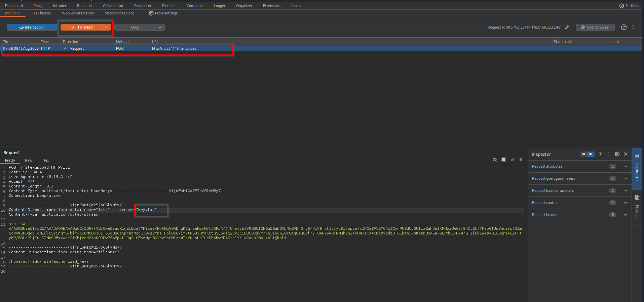
Task: Open Inspector settings gear
Action: pyautogui.click(x=617, y=154)
